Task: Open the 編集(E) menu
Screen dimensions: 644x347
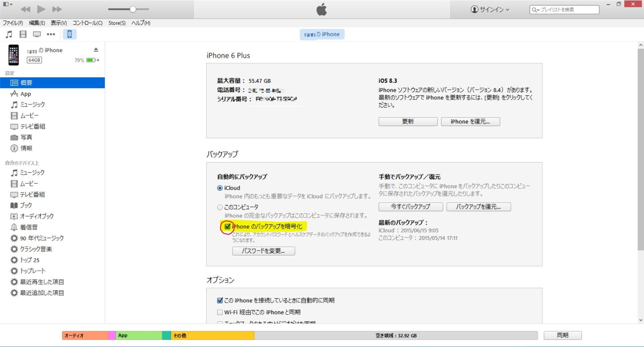Action: point(37,23)
